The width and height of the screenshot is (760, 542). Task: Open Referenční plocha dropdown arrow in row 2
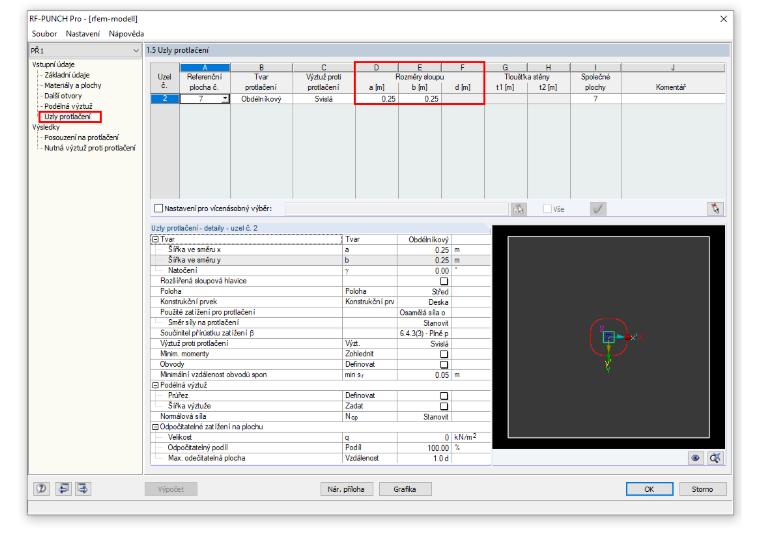pyautogui.click(x=225, y=99)
